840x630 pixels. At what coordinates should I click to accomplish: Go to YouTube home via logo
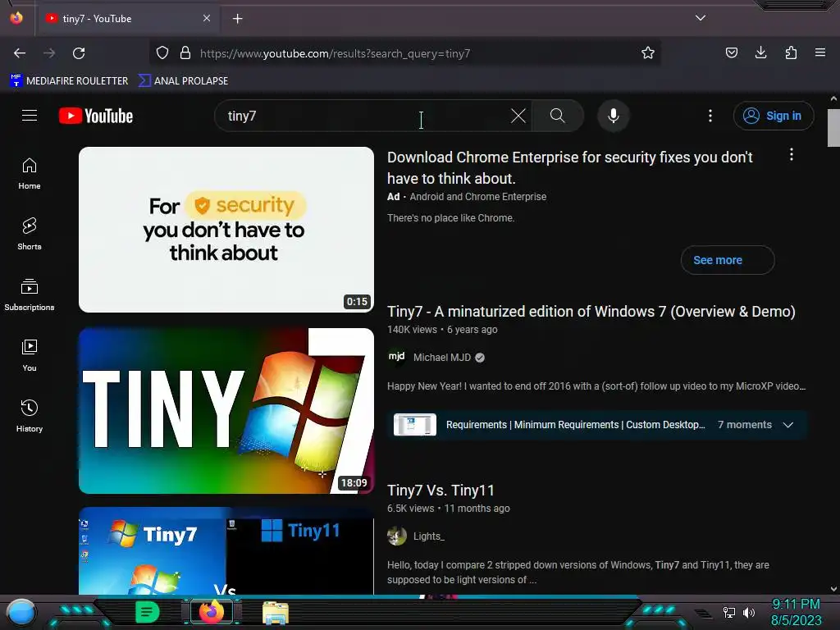coord(96,116)
